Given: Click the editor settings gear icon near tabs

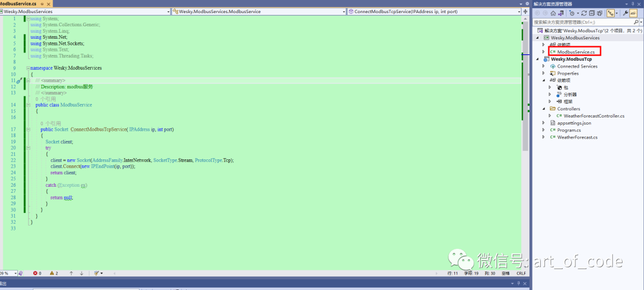Looking at the screenshot, I should coord(527,4).
